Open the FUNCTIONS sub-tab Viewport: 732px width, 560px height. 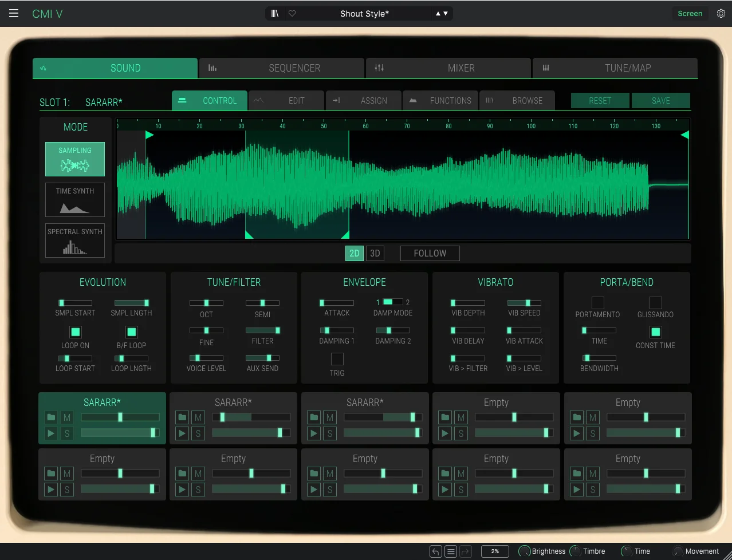pyautogui.click(x=440, y=100)
